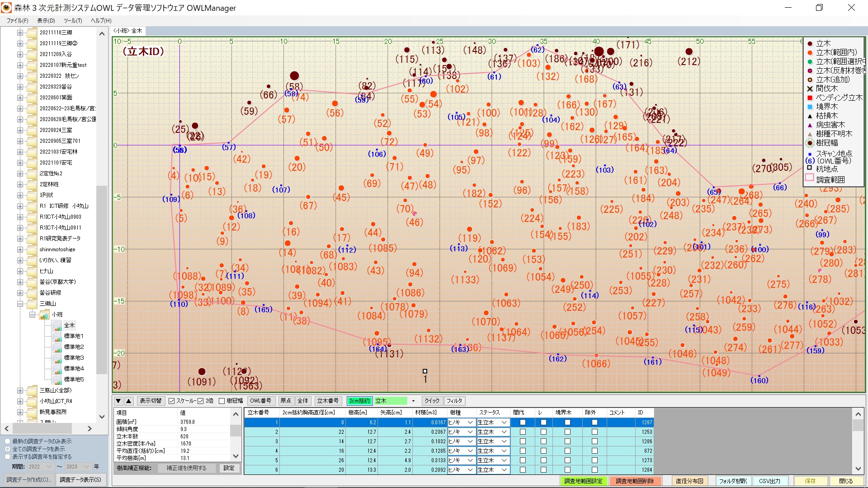Click the tree table scroll-down arrow
The height and width of the screenshot is (488, 868).
click(x=858, y=469)
